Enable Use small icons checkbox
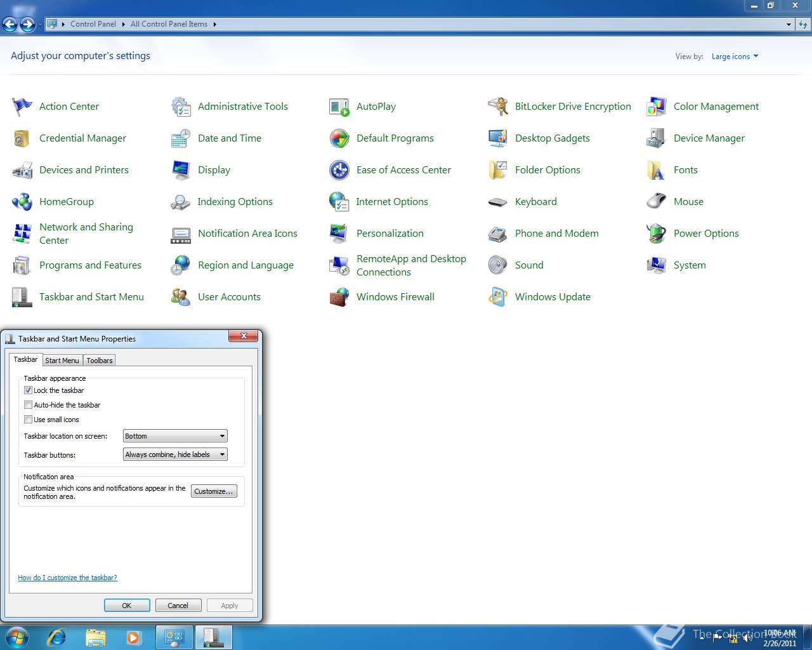Screen dimensions: 812x650 pos(28,420)
